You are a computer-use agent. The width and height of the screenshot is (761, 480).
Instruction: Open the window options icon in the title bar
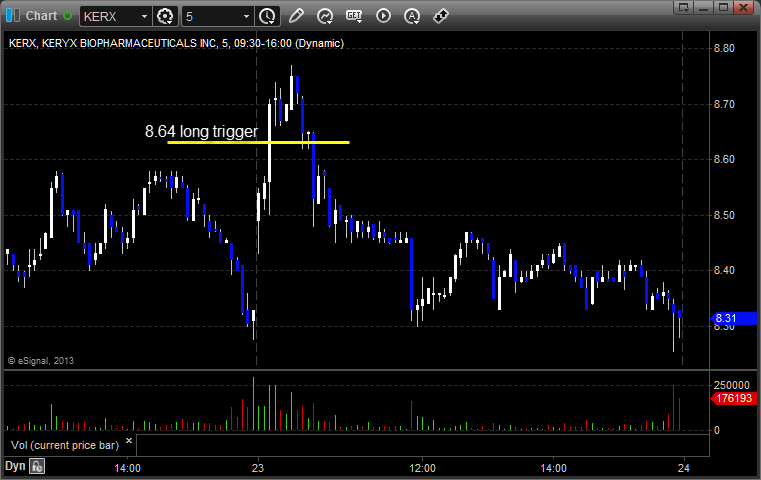[x=684, y=7]
